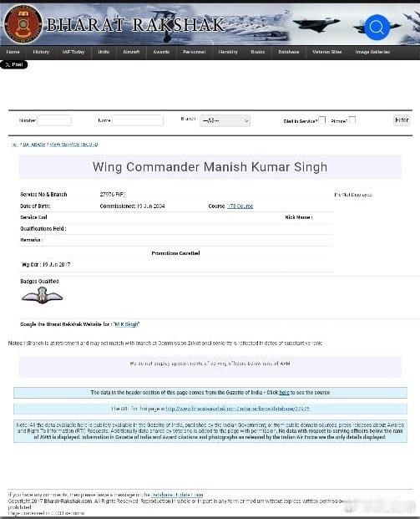Click the blue search magnifier icon

coord(377,27)
